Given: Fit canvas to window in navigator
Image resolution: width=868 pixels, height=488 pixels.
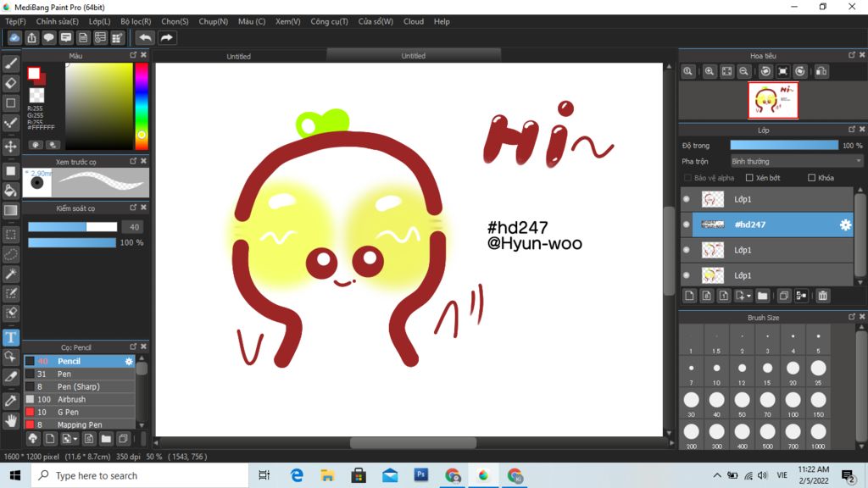Looking at the screenshot, I should pyautogui.click(x=726, y=71).
